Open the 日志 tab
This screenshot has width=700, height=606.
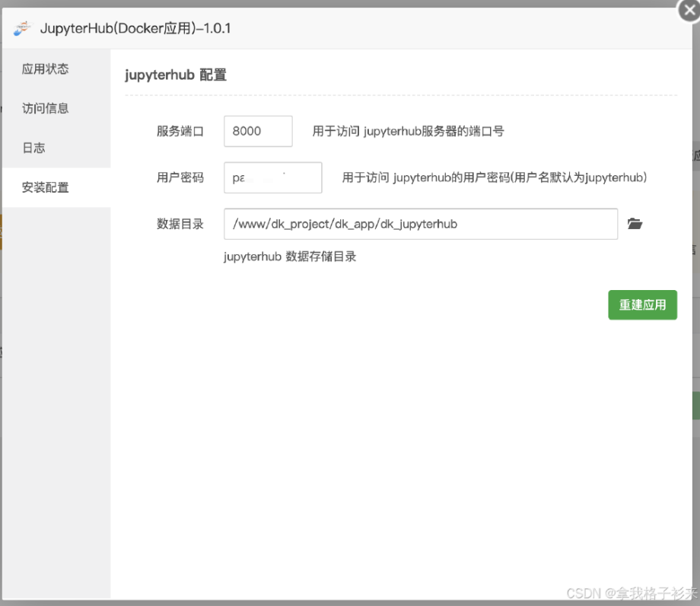(x=57, y=148)
